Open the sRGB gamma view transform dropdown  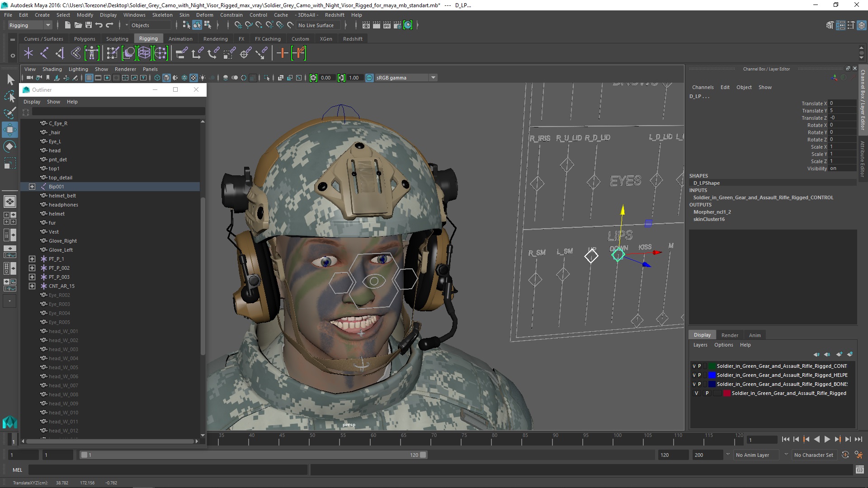(x=433, y=78)
